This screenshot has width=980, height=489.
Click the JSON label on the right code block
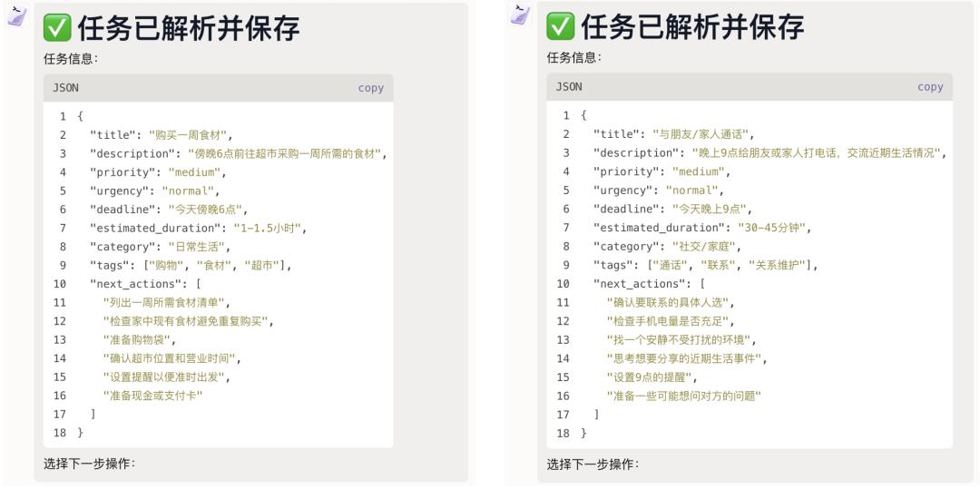(x=569, y=87)
